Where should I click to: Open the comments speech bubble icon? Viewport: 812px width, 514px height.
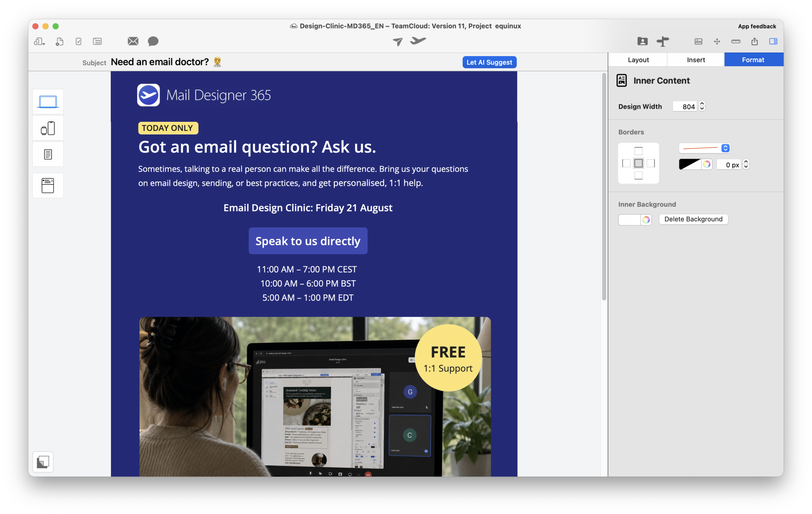coord(153,41)
